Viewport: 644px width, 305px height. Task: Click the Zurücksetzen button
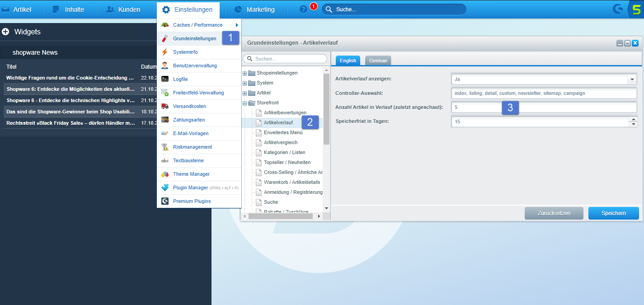(554, 213)
